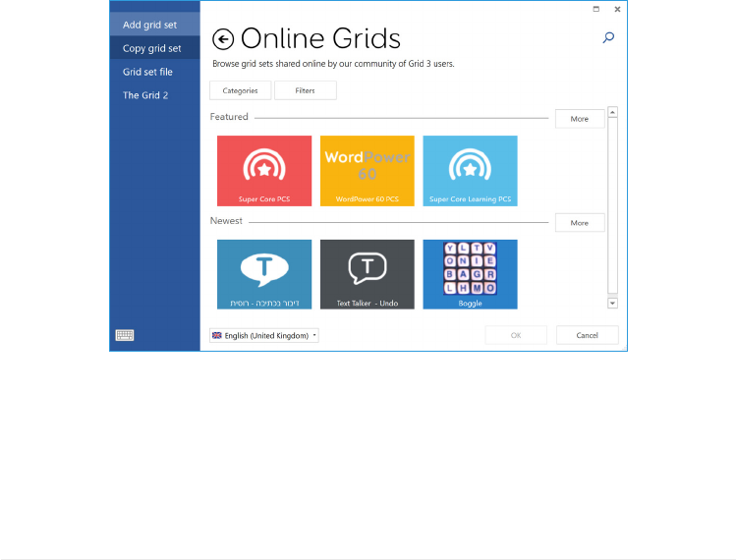Choose The Grid 2 sidebar item
Image resolution: width=736 pixels, height=560 pixels.
(155, 95)
